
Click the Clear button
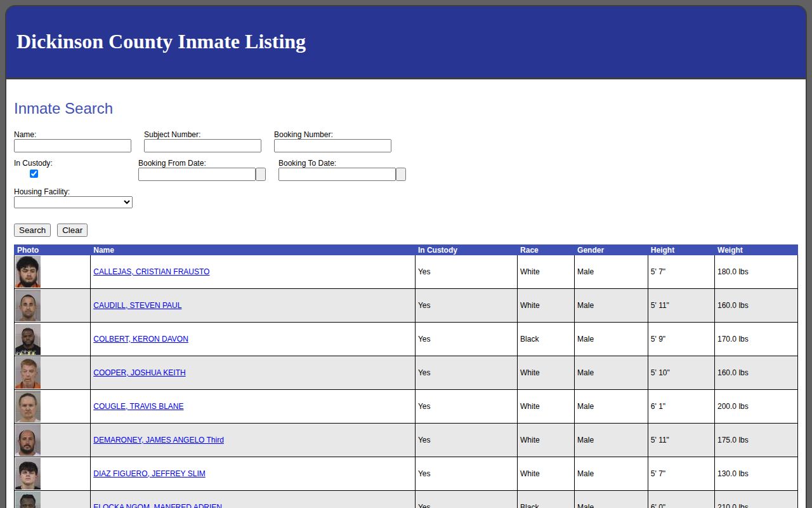(x=72, y=230)
